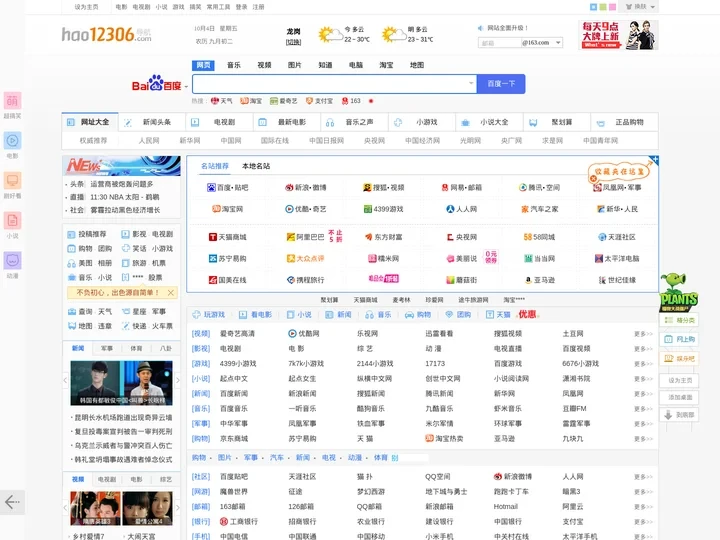Click the 邮箱 username input field
The image size is (720, 540).
point(500,43)
